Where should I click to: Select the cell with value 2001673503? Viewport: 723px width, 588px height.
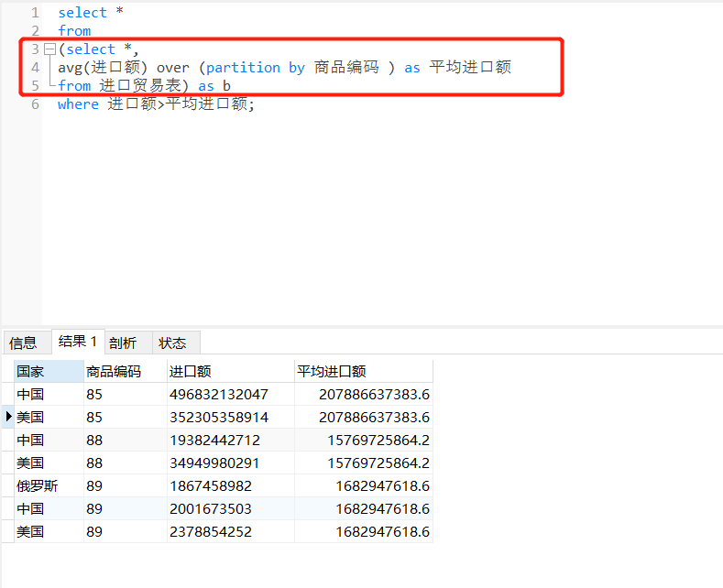[x=231, y=508]
